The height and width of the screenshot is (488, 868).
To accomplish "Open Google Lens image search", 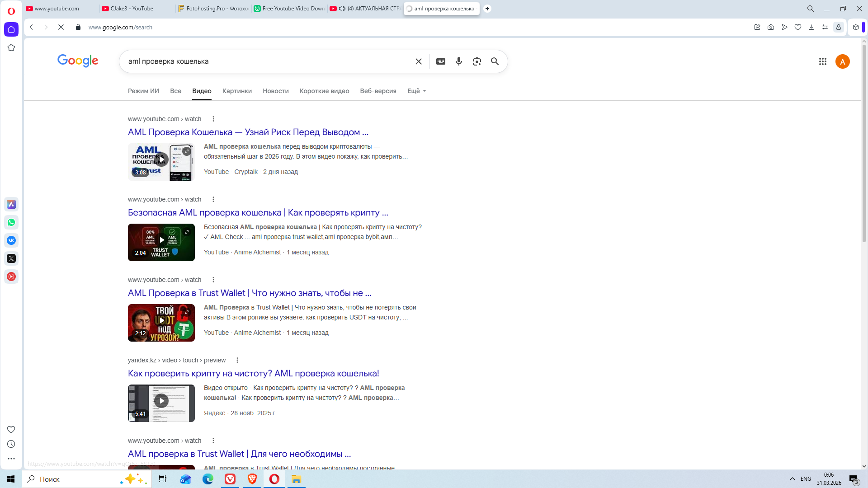I will click(476, 61).
